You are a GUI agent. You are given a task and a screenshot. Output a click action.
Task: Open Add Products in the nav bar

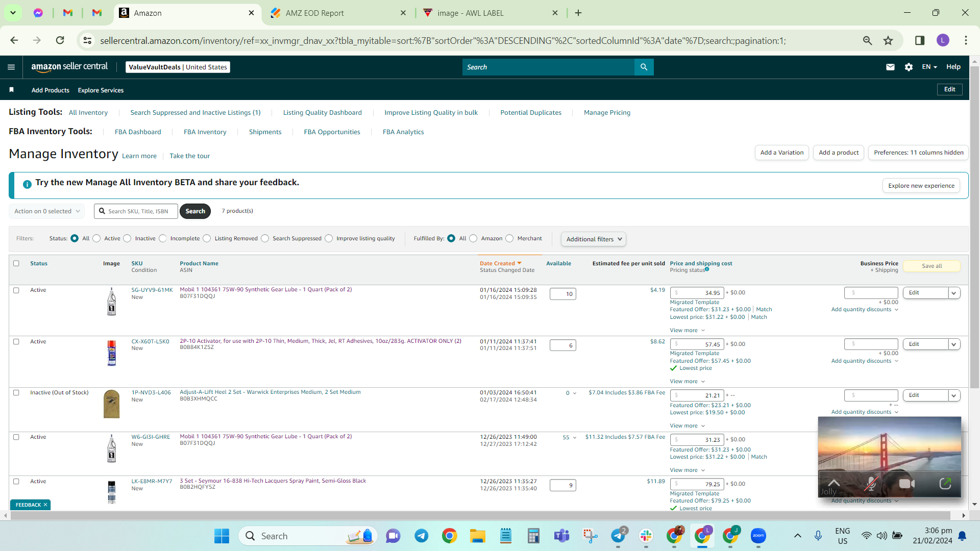(50, 90)
